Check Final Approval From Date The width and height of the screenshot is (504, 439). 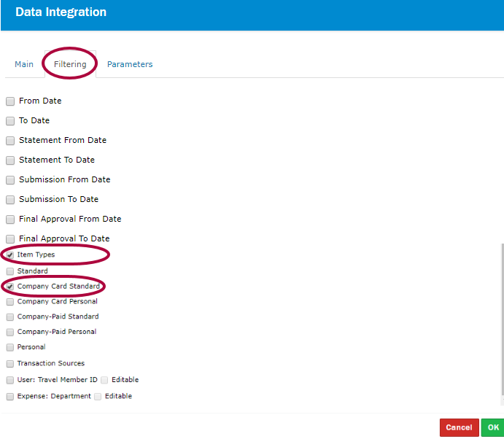click(10, 219)
